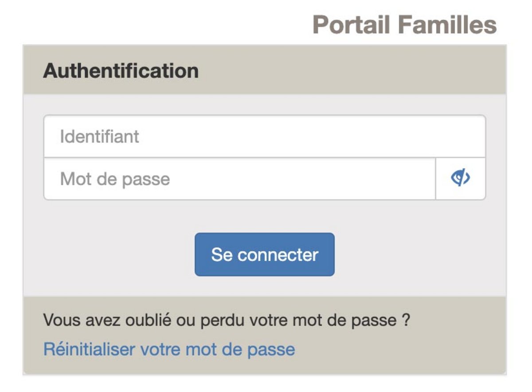The height and width of the screenshot is (392, 532).
Task: Show the password using the eye button
Action: 461,179
